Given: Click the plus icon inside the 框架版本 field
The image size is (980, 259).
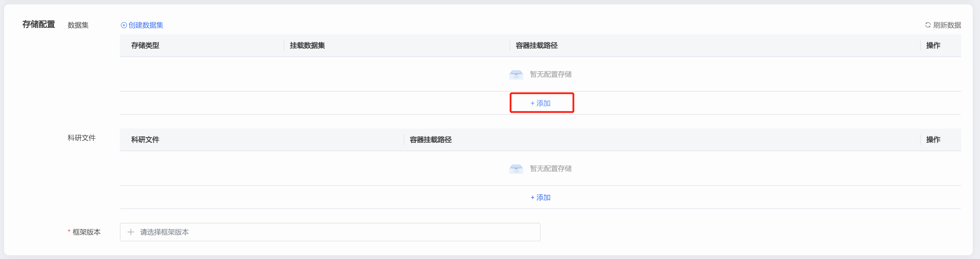Looking at the screenshot, I should 131,232.
